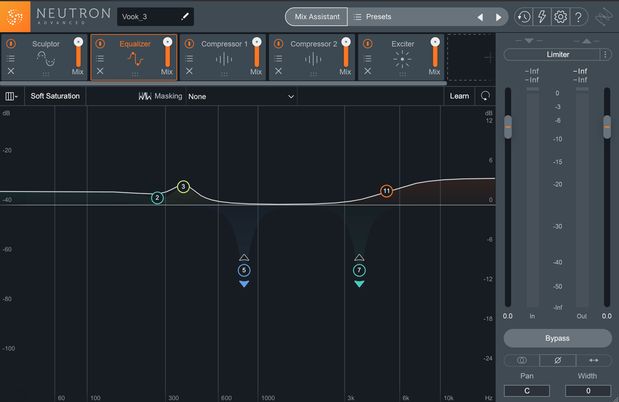The width and height of the screenshot is (619, 402).
Task: Open settings gear icon
Action: click(560, 17)
